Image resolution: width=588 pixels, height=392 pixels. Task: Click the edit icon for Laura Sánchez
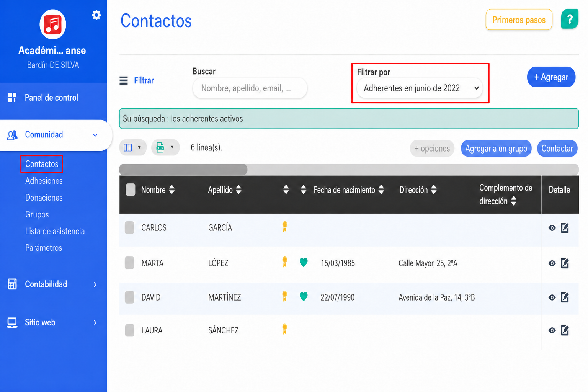[565, 330]
